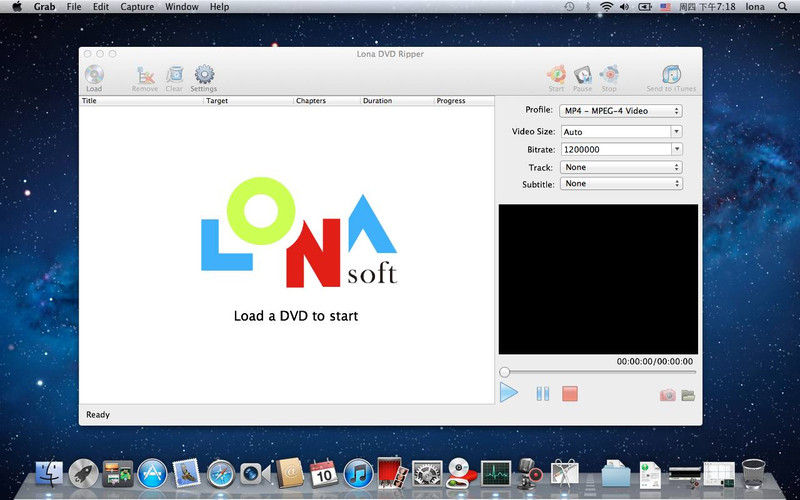The width and height of the screenshot is (800, 500).
Task: Click the Chapters column header
Action: 327,101
